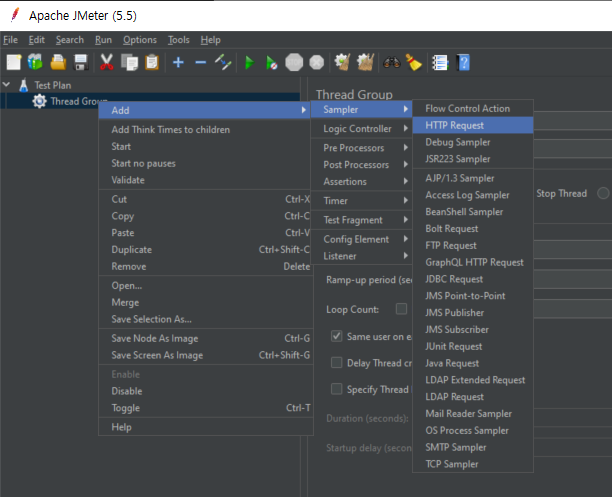
Task: Expand the Post Processors submenu
Action: pos(361,164)
